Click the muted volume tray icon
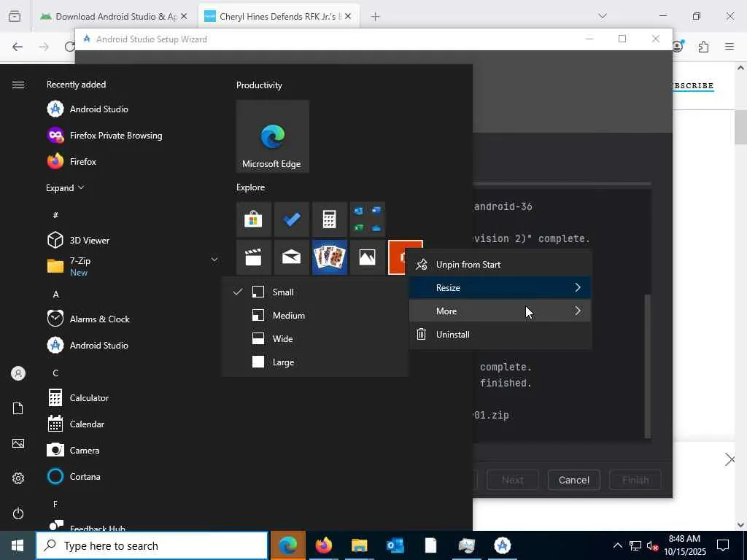The image size is (747, 560). point(652,545)
